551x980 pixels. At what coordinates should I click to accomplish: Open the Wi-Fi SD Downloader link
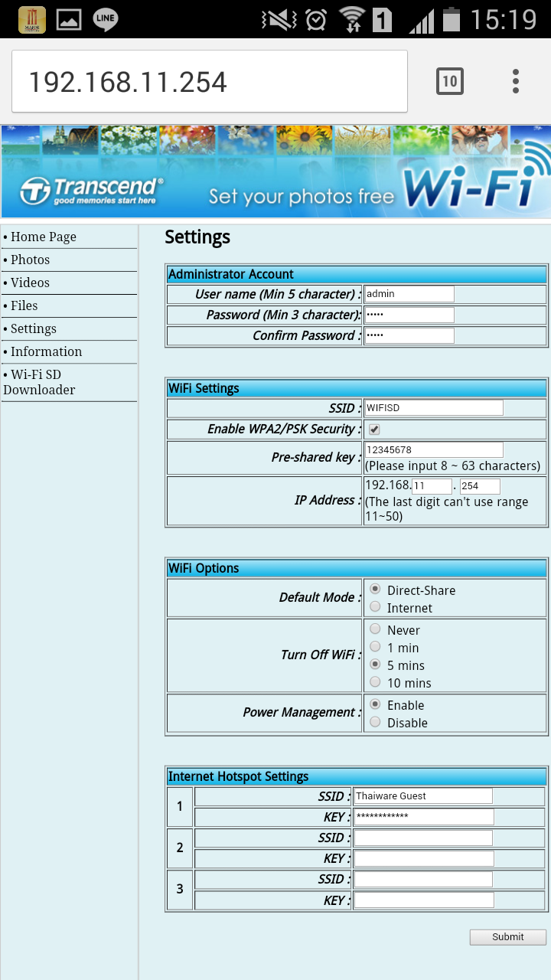pos(39,382)
